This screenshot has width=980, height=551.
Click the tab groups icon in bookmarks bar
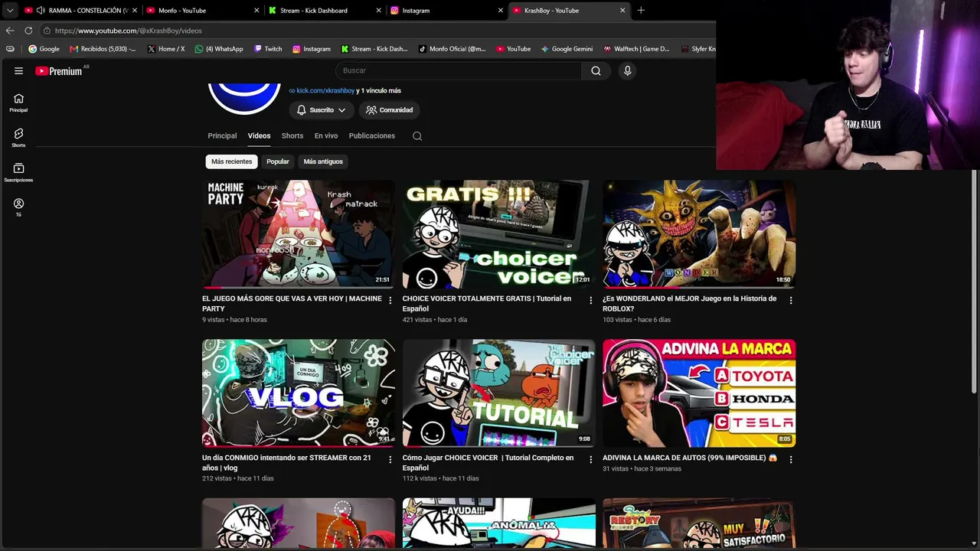[x=10, y=49]
